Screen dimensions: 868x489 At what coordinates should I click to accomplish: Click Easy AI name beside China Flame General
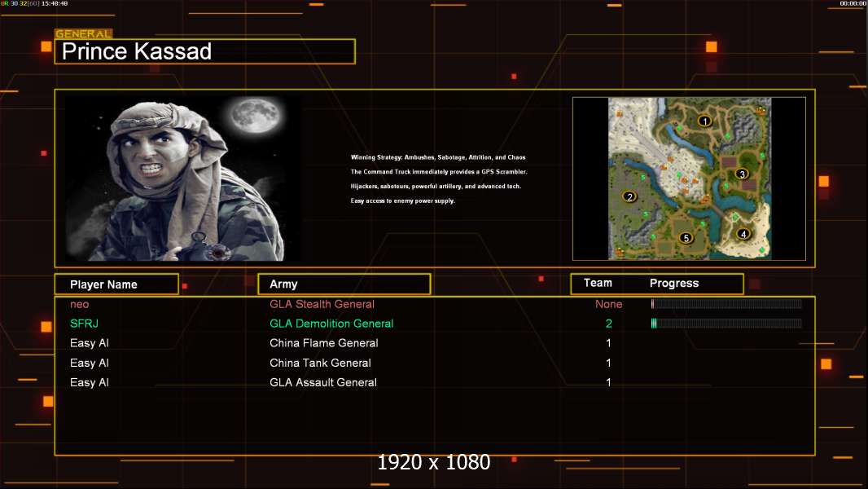[x=89, y=343]
